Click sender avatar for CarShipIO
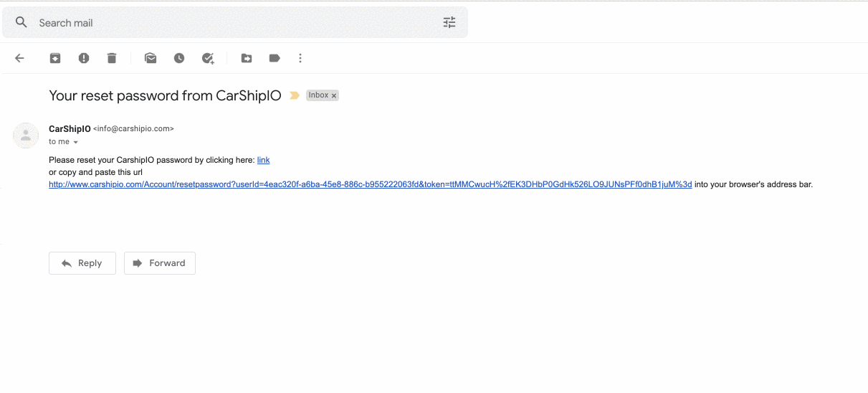Viewport: 868px width, 393px height. pos(26,135)
